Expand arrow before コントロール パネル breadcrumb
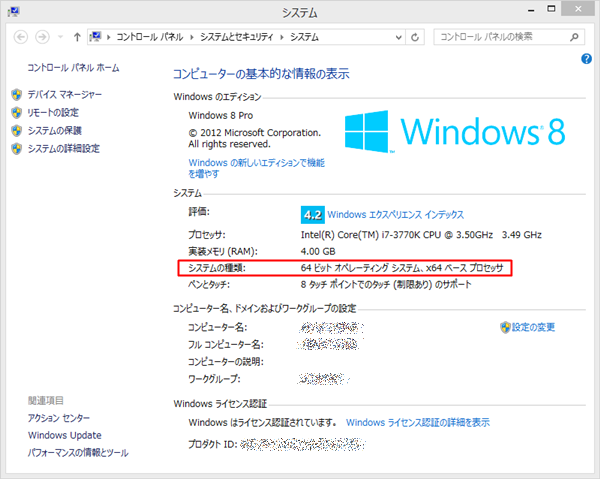Viewport: 600px width, 479px height. (108, 37)
